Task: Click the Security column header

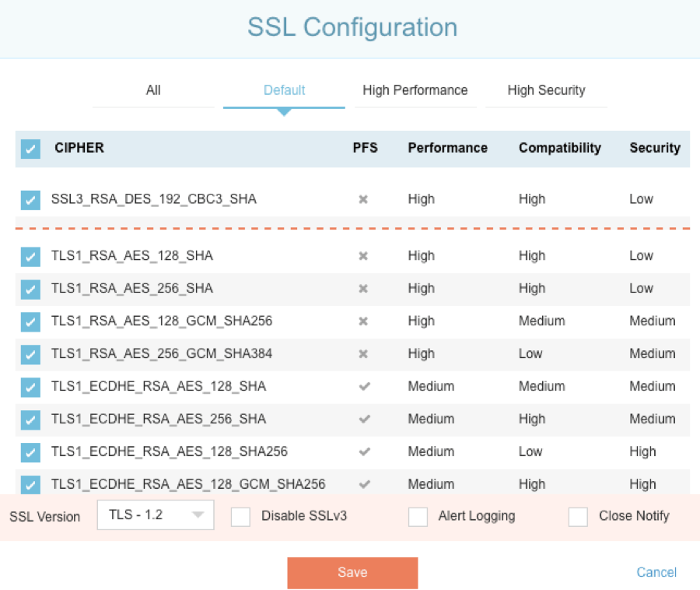Action: 654,148
